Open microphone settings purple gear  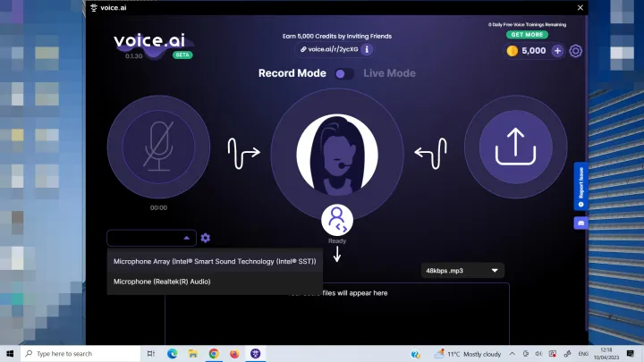[206, 238]
